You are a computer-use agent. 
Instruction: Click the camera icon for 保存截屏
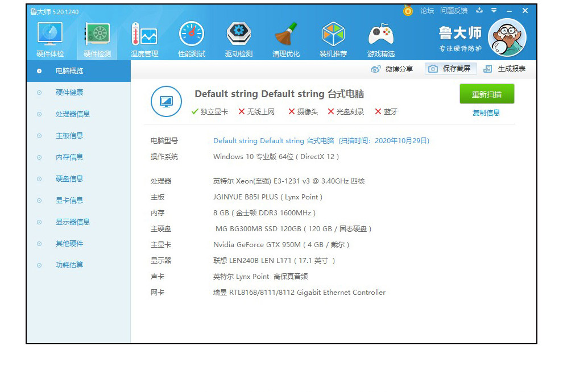coord(433,69)
